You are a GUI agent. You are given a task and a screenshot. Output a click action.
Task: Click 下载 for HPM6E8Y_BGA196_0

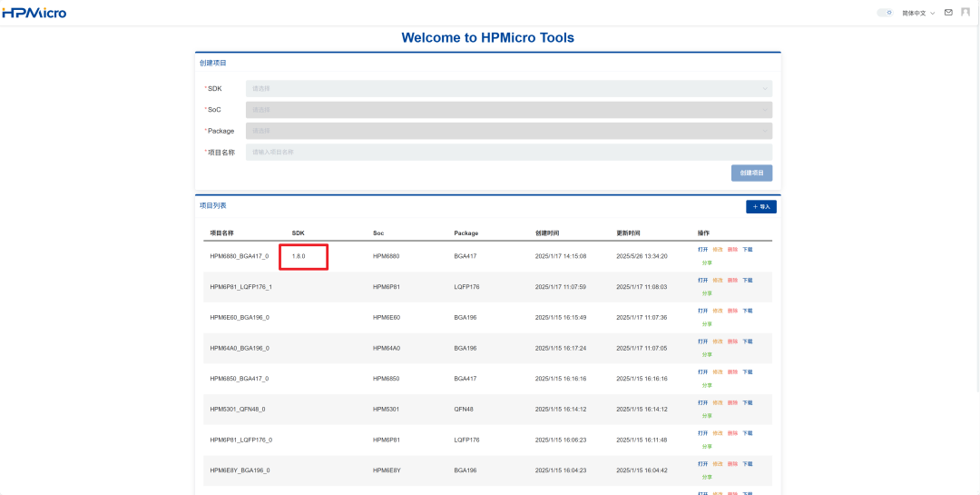pos(748,464)
